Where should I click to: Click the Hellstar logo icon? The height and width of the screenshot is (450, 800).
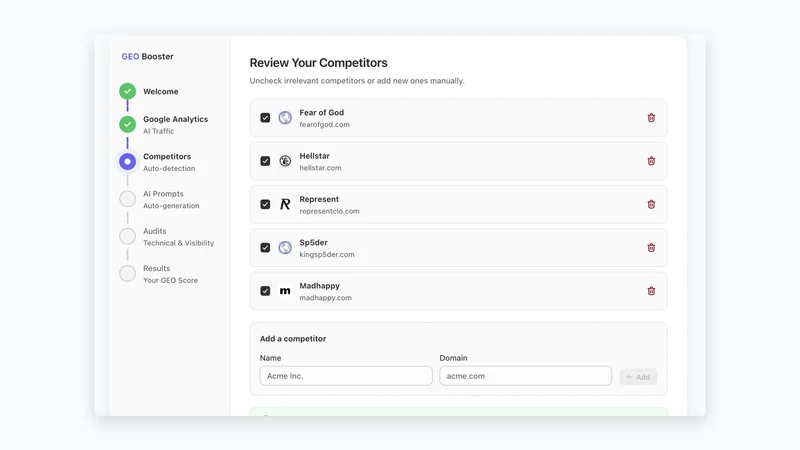point(285,161)
